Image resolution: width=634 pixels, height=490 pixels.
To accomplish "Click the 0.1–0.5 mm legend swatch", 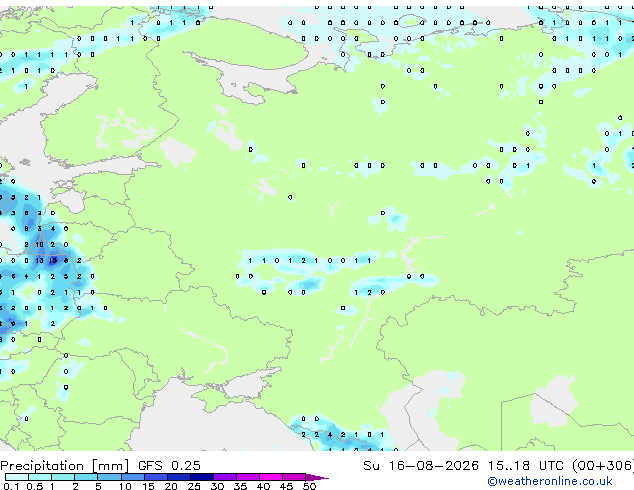I will click(x=17, y=477).
